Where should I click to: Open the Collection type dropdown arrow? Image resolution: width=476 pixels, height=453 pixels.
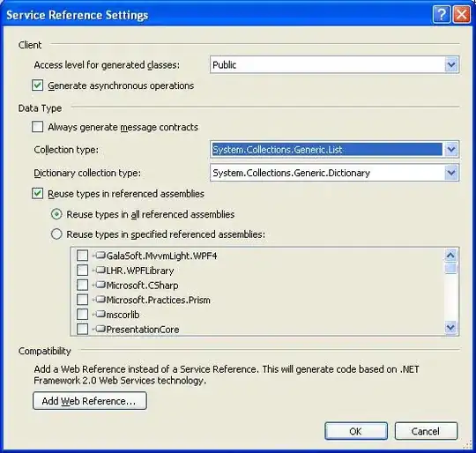(x=451, y=149)
